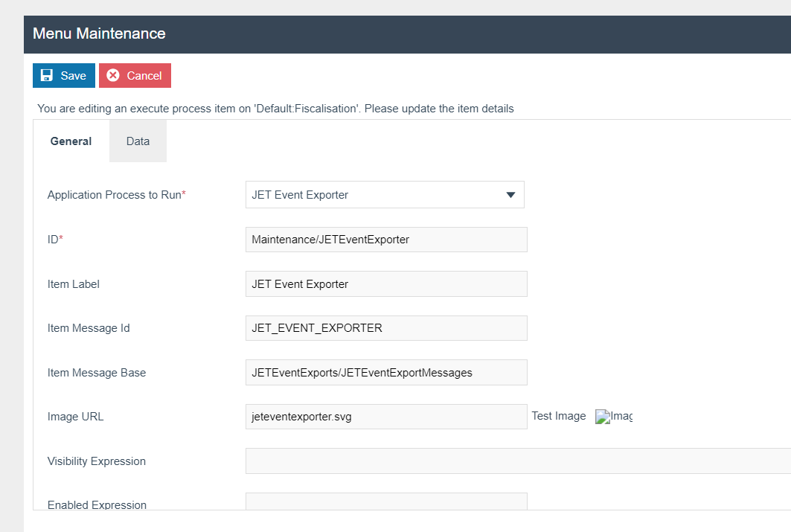Click the Test Image text

558,416
